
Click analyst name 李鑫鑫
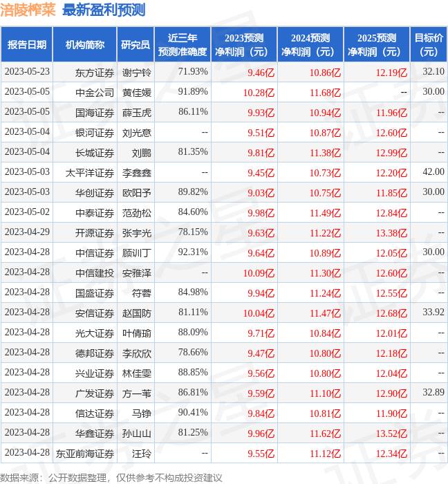(137, 173)
